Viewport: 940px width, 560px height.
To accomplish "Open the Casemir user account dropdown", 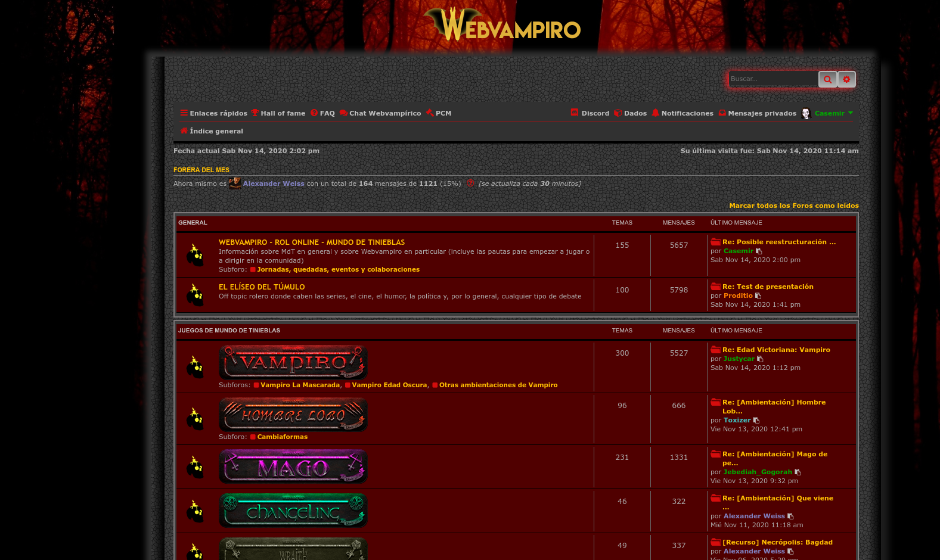I will click(x=829, y=113).
